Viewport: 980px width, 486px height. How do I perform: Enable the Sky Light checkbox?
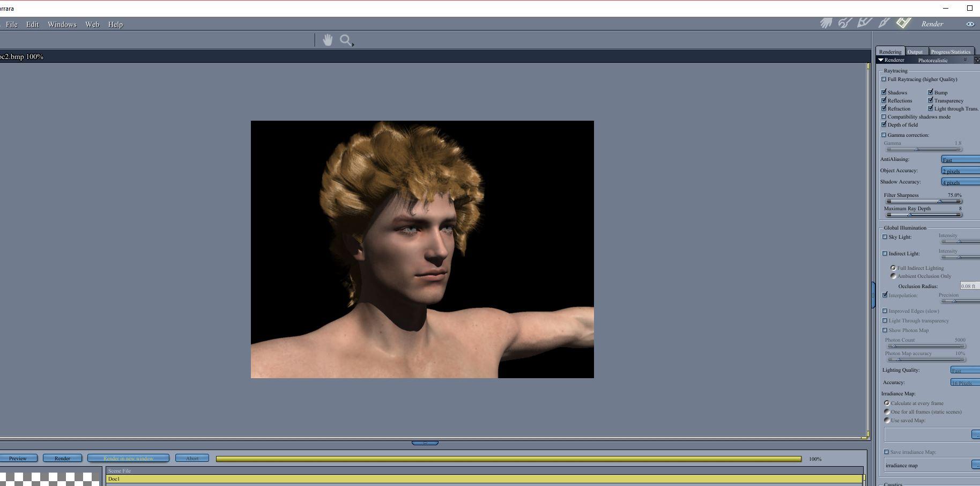tap(885, 237)
